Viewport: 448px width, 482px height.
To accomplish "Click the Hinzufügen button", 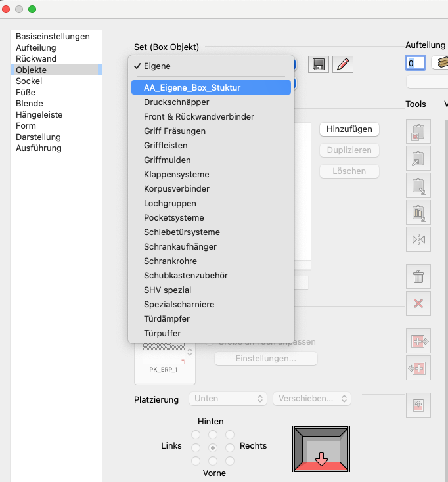I will pyautogui.click(x=349, y=129).
